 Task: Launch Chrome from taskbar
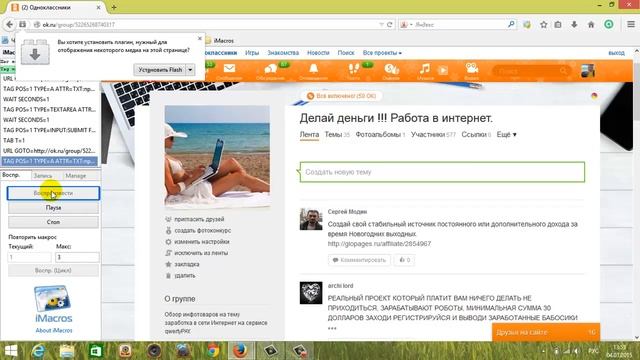213,351
